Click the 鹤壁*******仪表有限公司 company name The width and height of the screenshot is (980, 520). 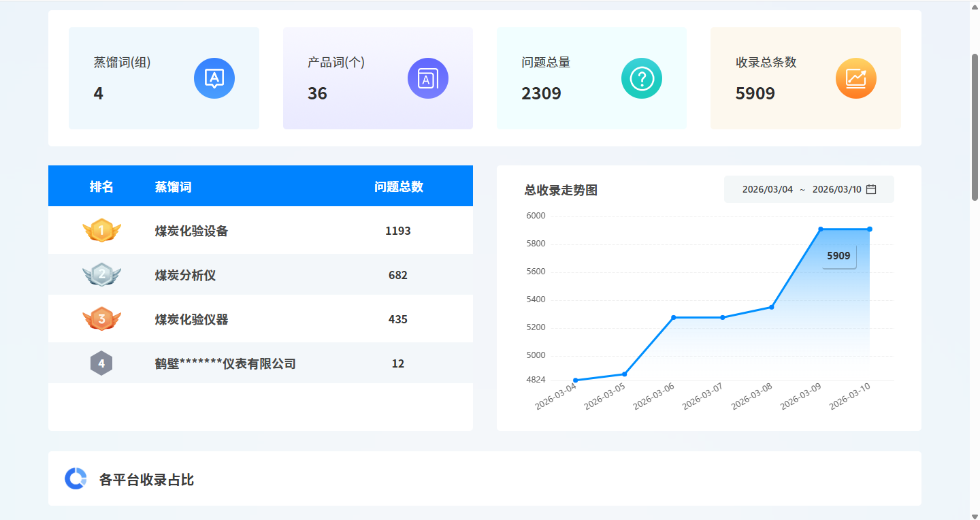(225, 363)
